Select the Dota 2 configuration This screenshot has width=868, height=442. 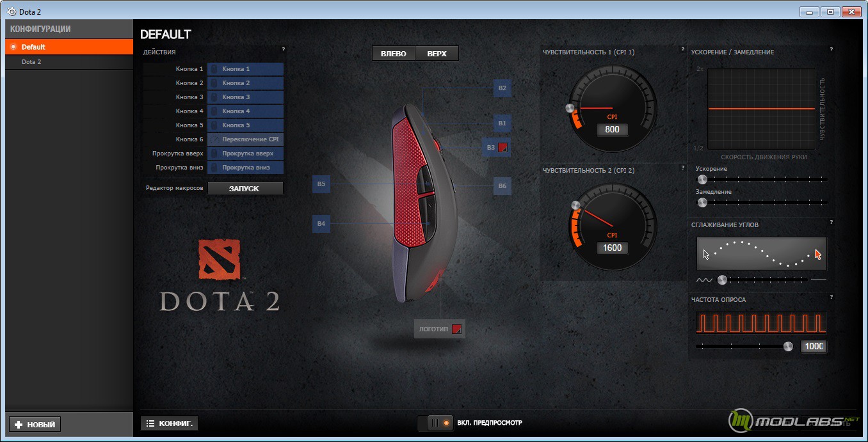click(31, 62)
